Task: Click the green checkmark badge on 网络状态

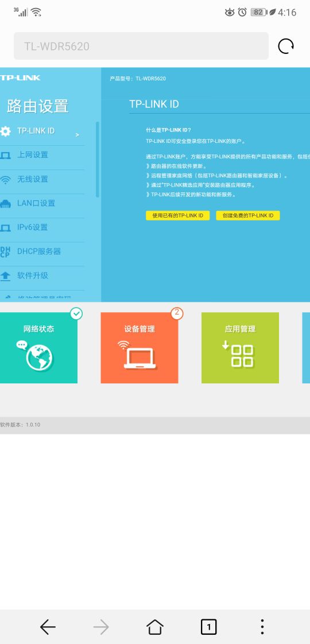Action: tap(76, 314)
